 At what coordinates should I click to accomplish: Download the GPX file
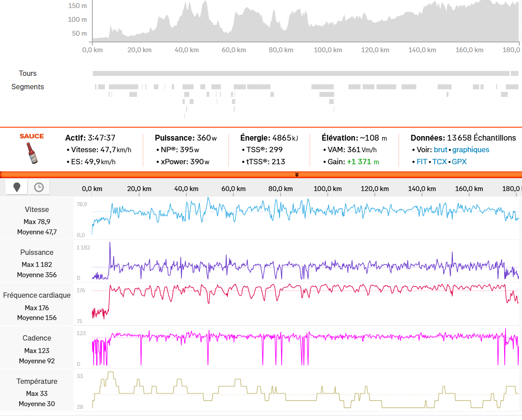(459, 162)
